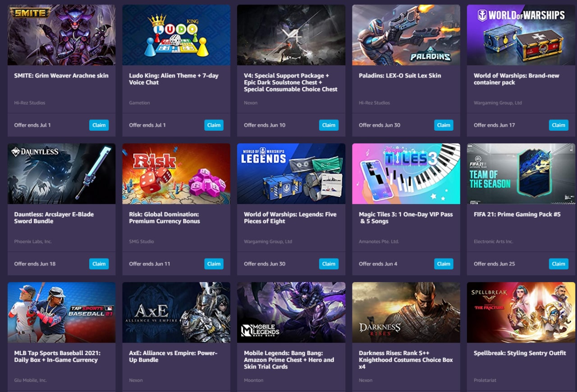Claim the Dauntless Arcslayer E-Blade bundle
Screen dimensions: 577x392
(x=99, y=264)
